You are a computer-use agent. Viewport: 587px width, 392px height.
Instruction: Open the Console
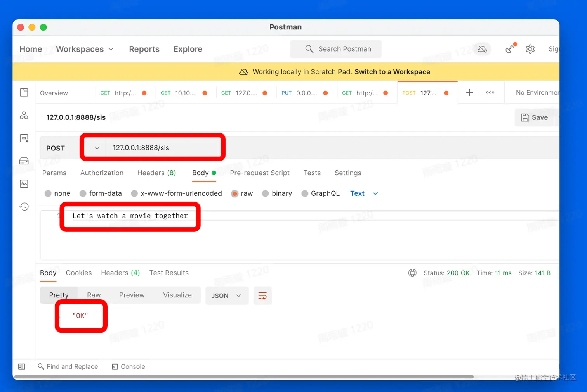pyautogui.click(x=129, y=366)
